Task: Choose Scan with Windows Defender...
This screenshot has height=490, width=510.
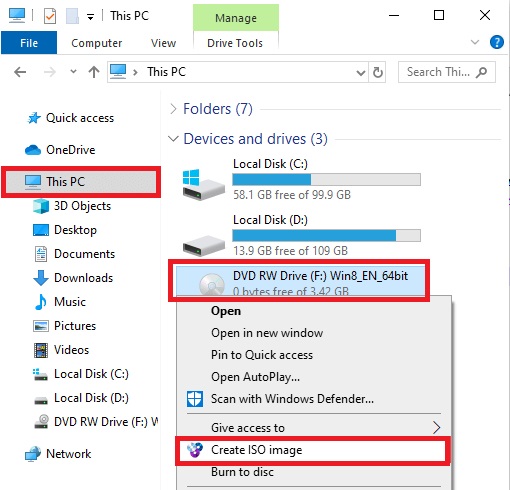Action: [x=292, y=399]
